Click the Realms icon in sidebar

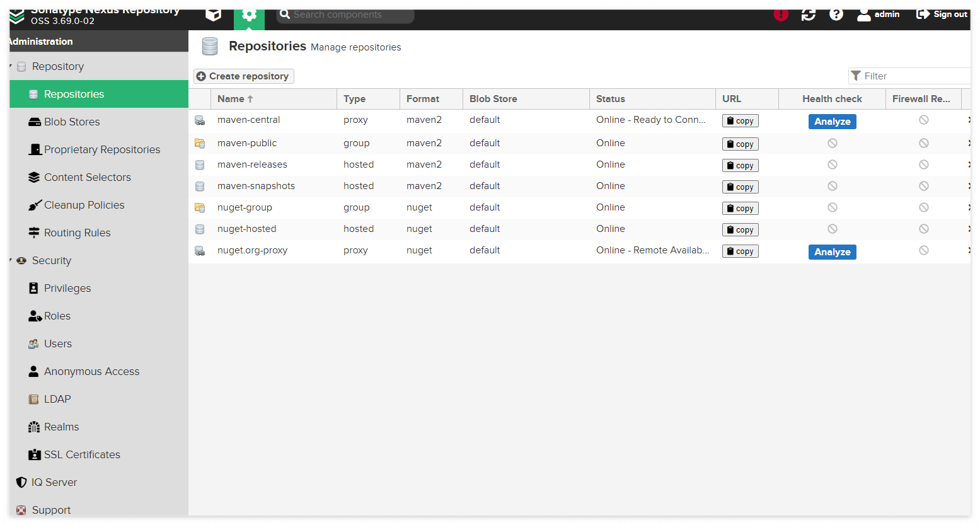pos(34,427)
